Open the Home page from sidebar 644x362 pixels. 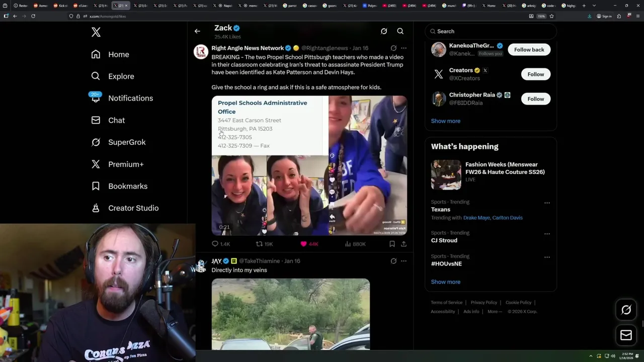coord(110,54)
